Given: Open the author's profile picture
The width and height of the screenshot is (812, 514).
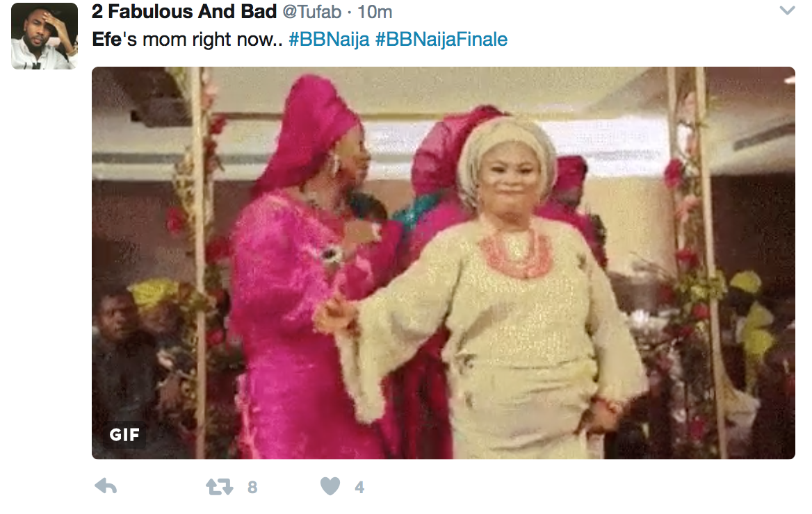Looking at the screenshot, I should click(x=44, y=36).
